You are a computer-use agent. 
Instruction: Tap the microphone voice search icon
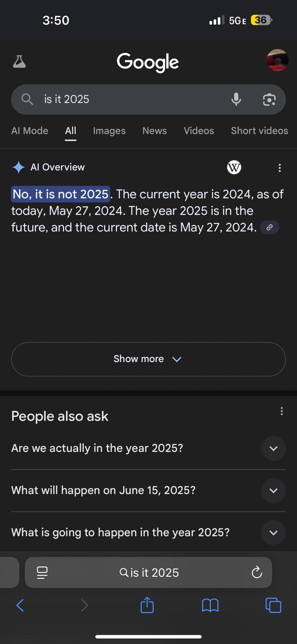(x=236, y=99)
